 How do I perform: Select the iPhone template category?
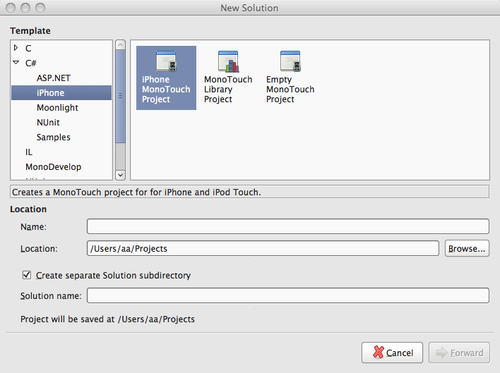pyautogui.click(x=61, y=93)
